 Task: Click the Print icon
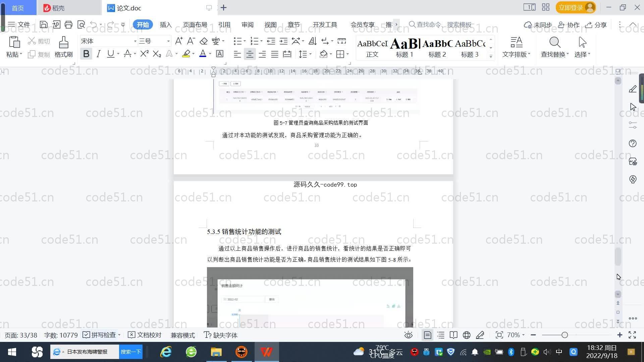click(x=68, y=24)
